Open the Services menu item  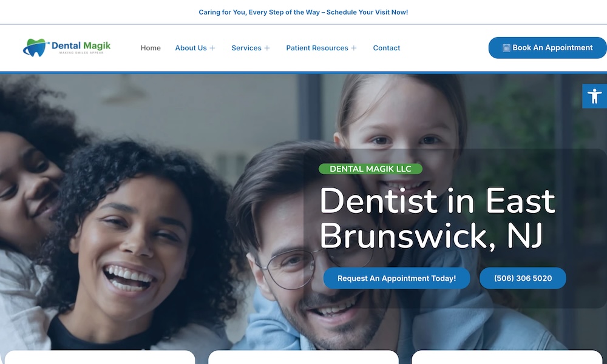[x=246, y=48]
